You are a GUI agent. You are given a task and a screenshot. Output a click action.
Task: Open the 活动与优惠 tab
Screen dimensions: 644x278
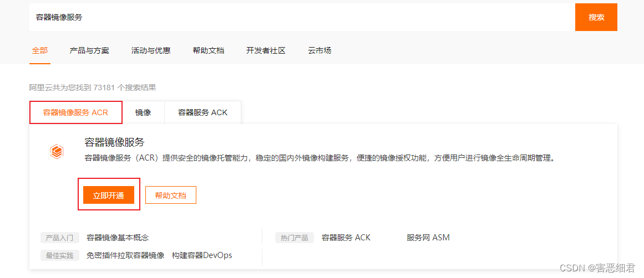tap(151, 51)
